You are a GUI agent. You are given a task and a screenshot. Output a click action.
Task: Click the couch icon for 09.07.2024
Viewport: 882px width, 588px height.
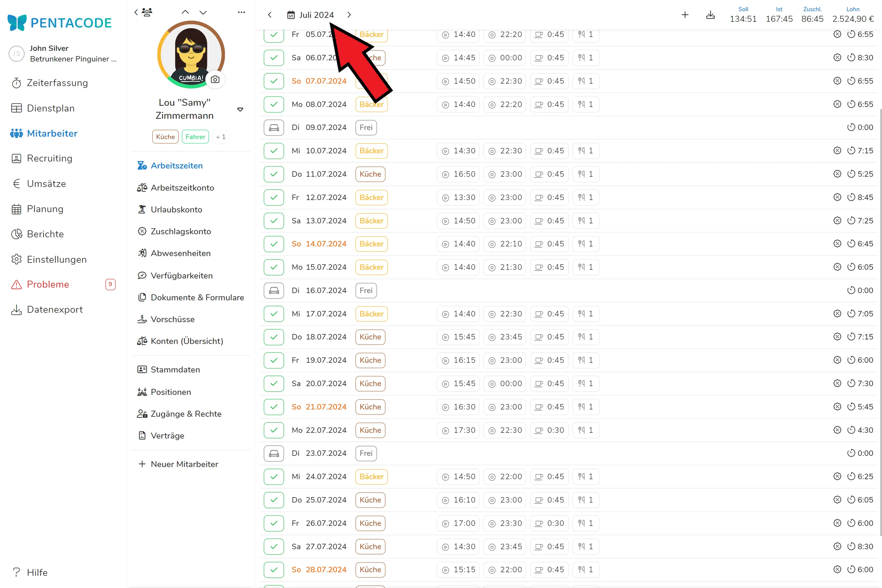[x=274, y=128]
